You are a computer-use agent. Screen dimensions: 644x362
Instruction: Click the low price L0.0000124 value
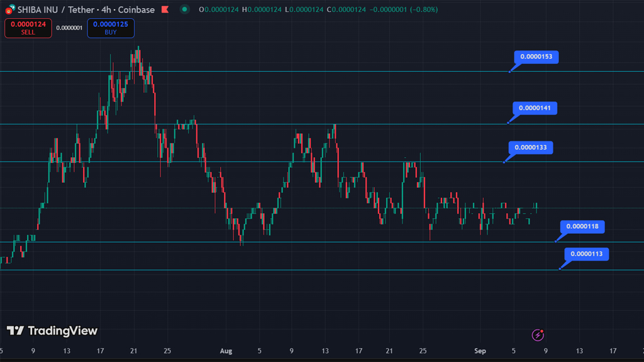click(304, 9)
